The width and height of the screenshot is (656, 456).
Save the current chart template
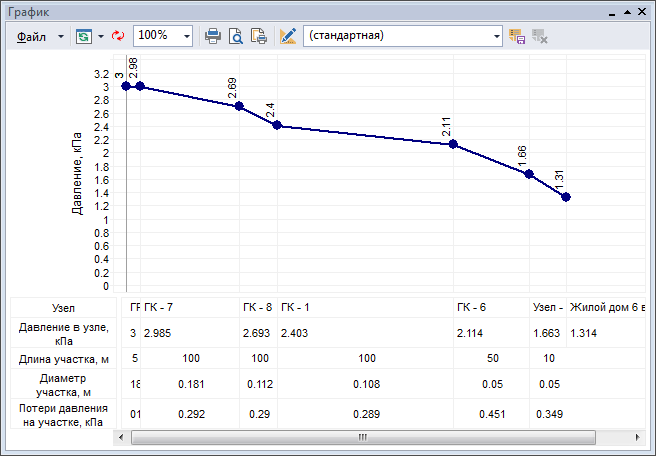tap(517, 35)
